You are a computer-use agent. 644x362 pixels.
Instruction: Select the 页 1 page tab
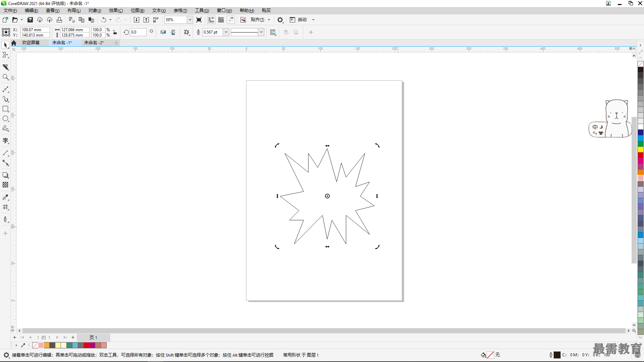point(93,338)
